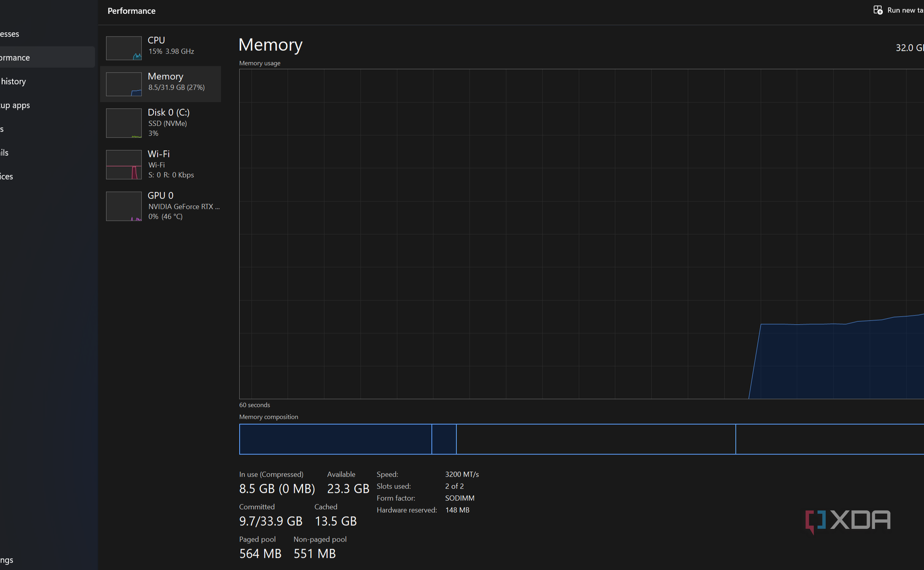924x570 pixels.
Task: Open the Wi-Fi throughput graph thumbnail
Action: point(124,165)
